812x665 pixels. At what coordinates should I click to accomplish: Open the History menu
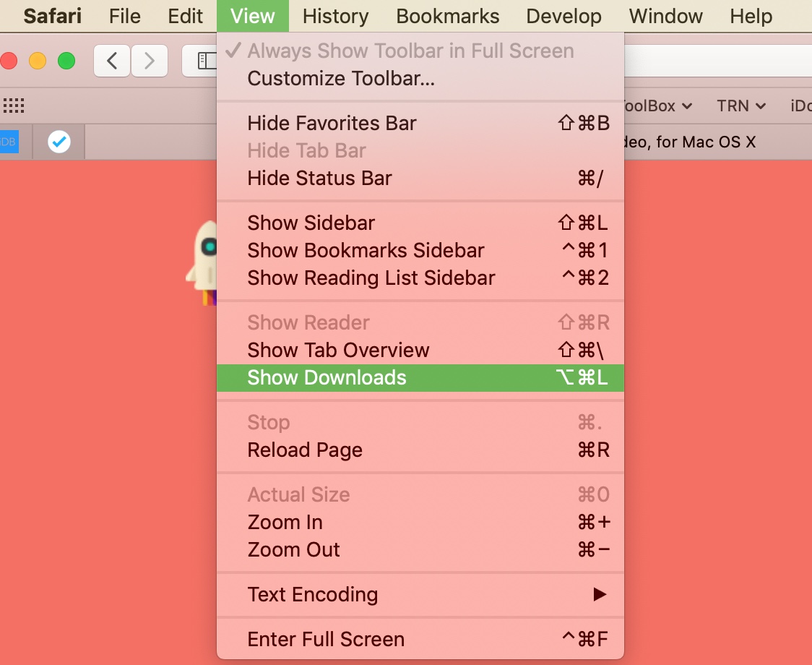coord(335,16)
